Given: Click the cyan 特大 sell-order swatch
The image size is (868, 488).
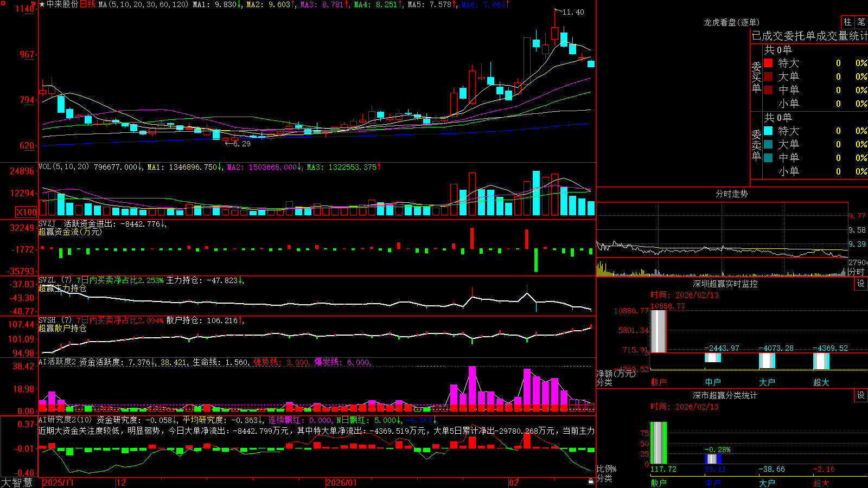Looking at the screenshot, I should pyautogui.click(x=768, y=131).
